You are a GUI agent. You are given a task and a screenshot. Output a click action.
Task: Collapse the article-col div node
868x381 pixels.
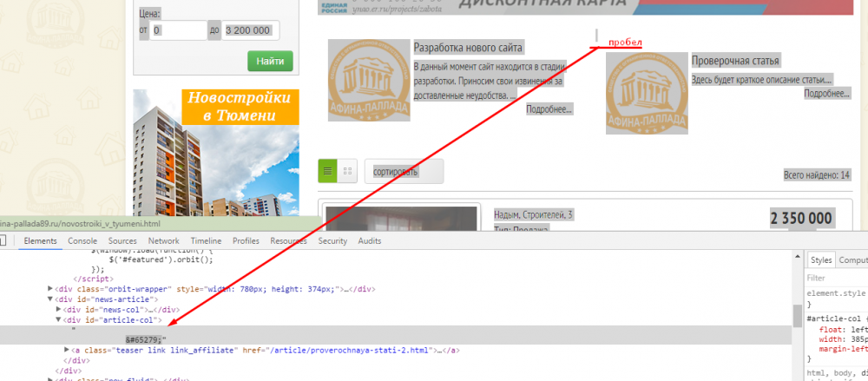click(x=58, y=319)
